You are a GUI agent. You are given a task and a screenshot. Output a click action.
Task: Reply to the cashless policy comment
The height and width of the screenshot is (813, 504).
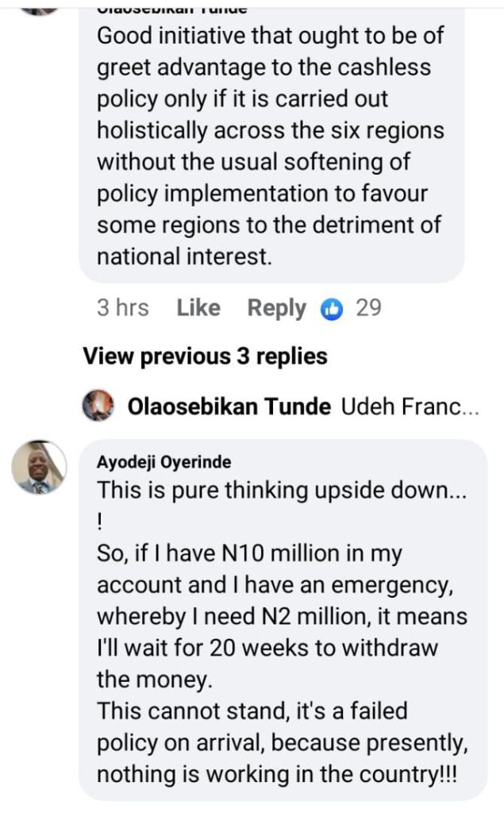click(x=276, y=308)
